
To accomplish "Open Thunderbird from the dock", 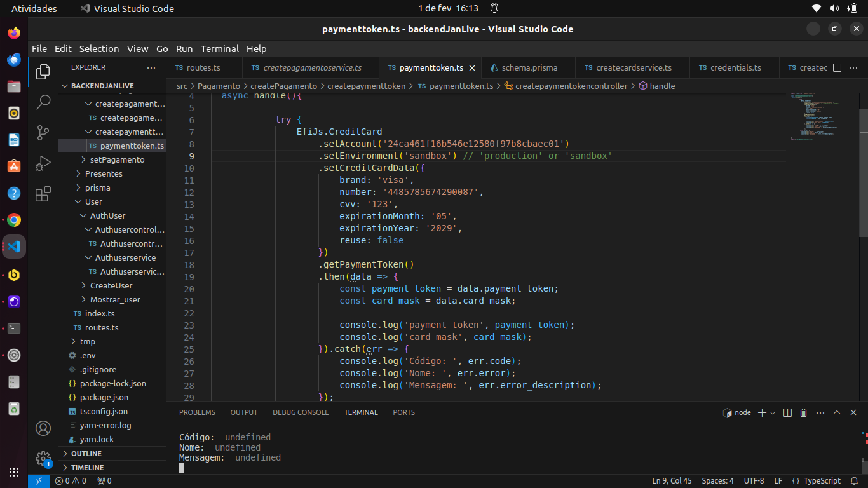I will point(14,60).
